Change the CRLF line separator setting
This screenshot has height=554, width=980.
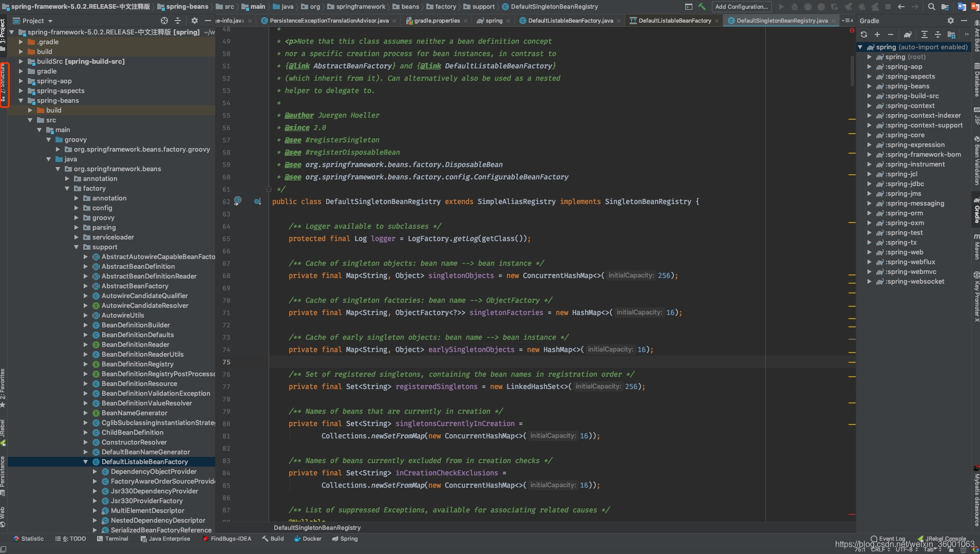click(x=880, y=549)
